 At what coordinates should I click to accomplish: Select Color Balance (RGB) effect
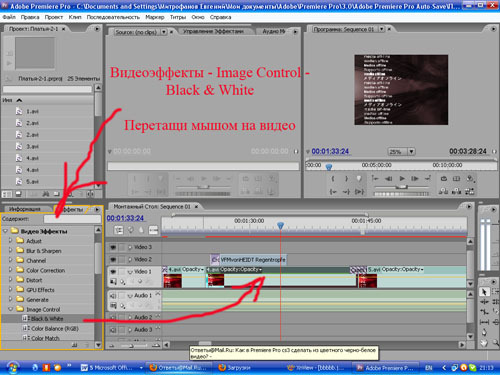pyautogui.click(x=55, y=328)
